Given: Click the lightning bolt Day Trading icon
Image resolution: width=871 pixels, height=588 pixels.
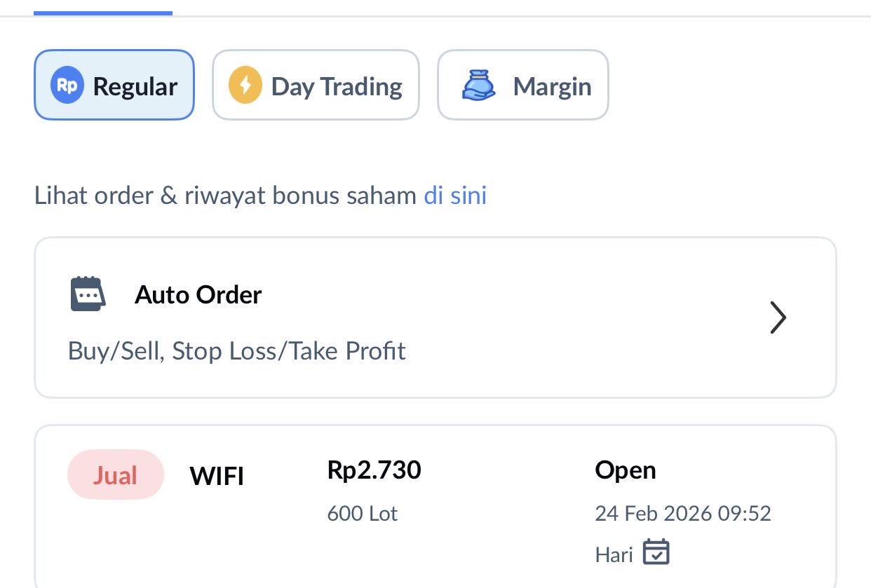Looking at the screenshot, I should point(245,86).
